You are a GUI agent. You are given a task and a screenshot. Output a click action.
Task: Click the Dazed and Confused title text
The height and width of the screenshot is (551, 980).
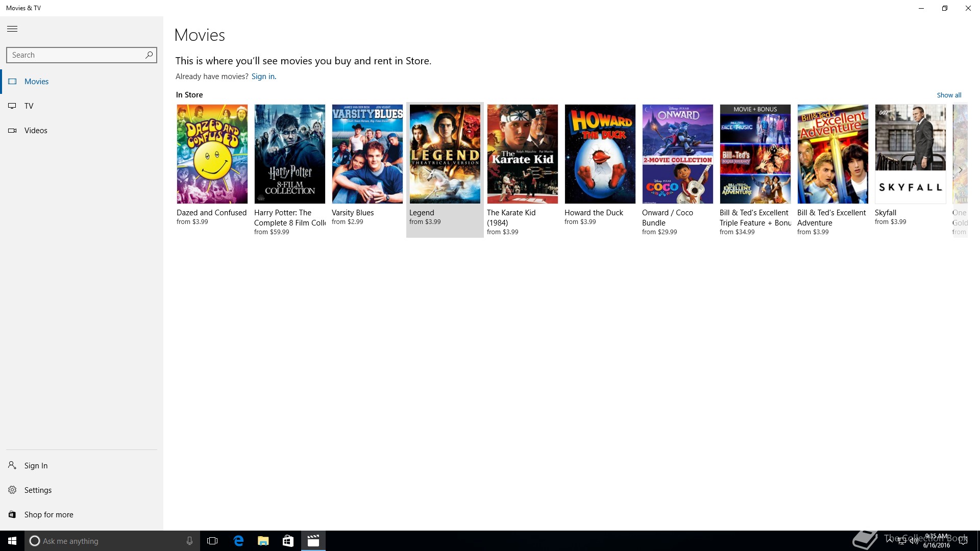tap(211, 213)
